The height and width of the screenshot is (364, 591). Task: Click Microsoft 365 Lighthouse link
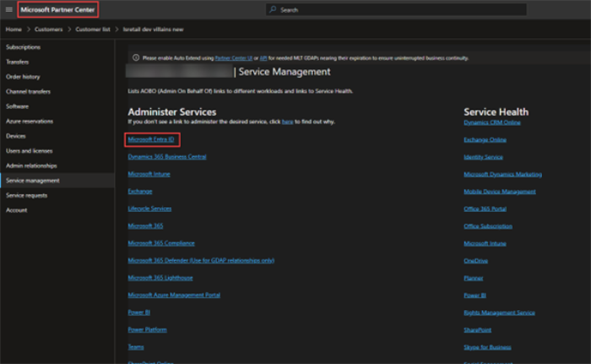click(x=159, y=278)
